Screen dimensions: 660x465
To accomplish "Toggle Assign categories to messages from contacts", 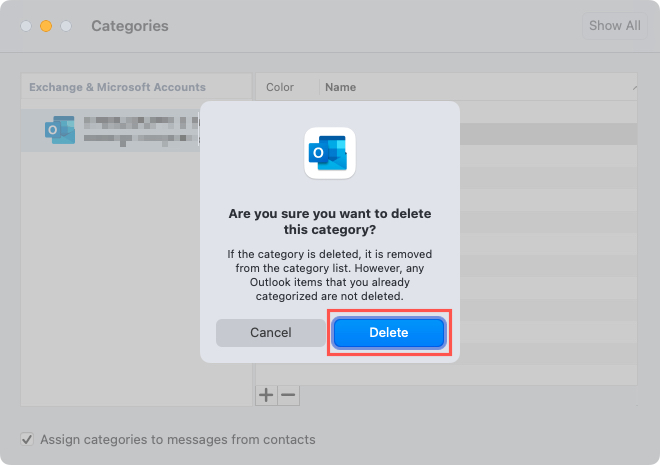I will [x=27, y=439].
